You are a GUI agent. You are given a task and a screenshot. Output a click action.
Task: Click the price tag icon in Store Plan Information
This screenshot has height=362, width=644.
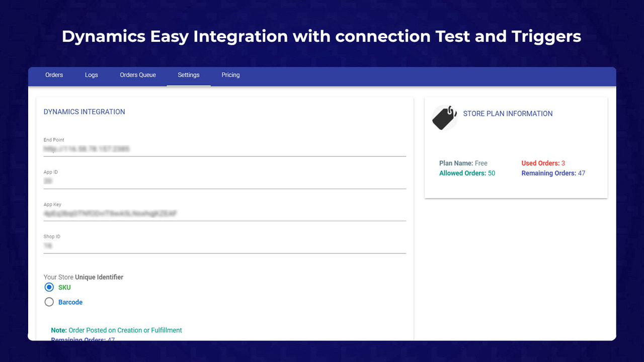click(x=444, y=117)
